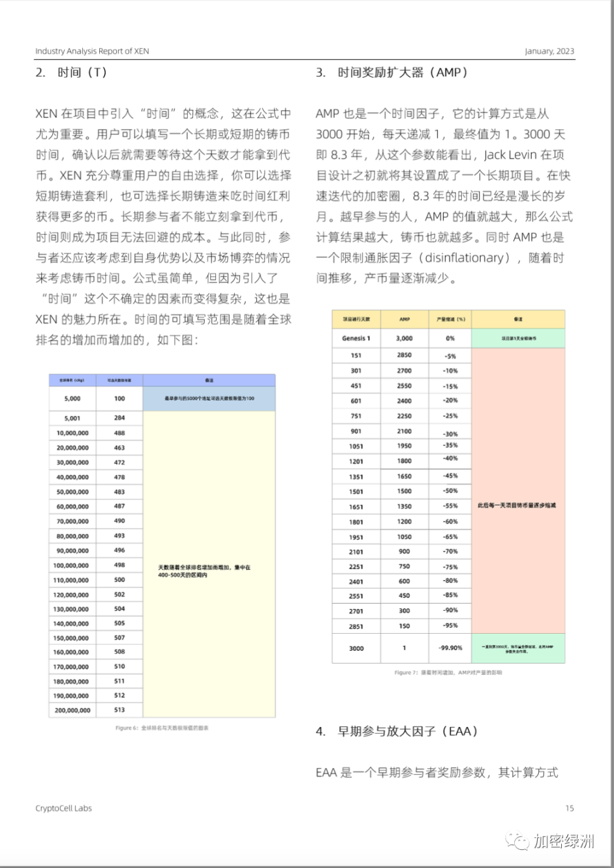Click the "50,000,000" ranking cell

(72, 492)
